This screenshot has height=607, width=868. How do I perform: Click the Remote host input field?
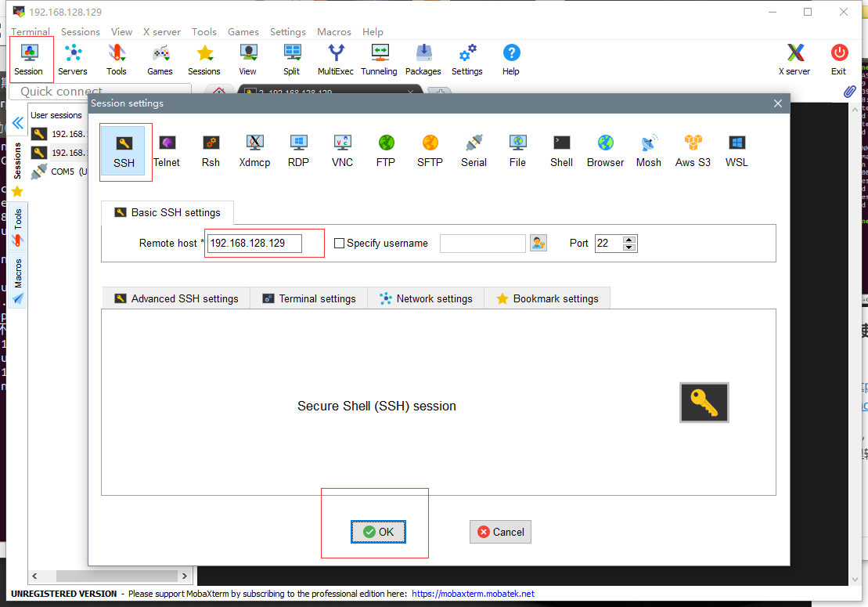[x=254, y=243]
